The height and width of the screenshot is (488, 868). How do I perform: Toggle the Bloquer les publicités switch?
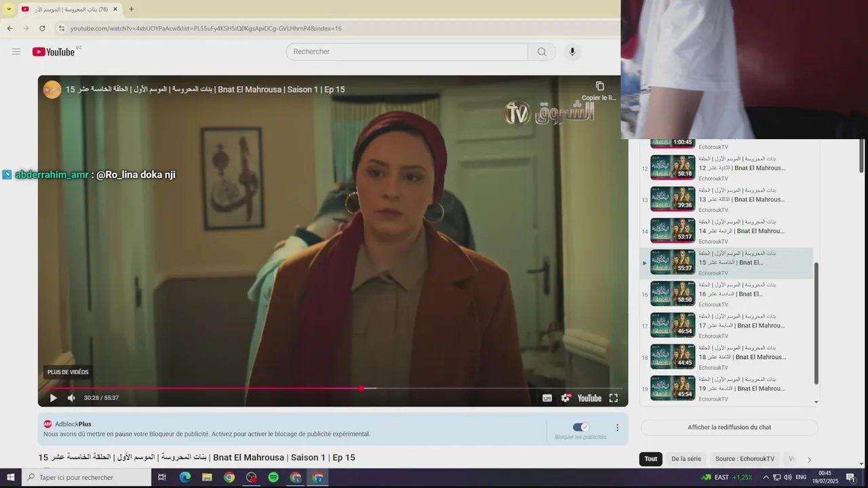click(x=580, y=427)
